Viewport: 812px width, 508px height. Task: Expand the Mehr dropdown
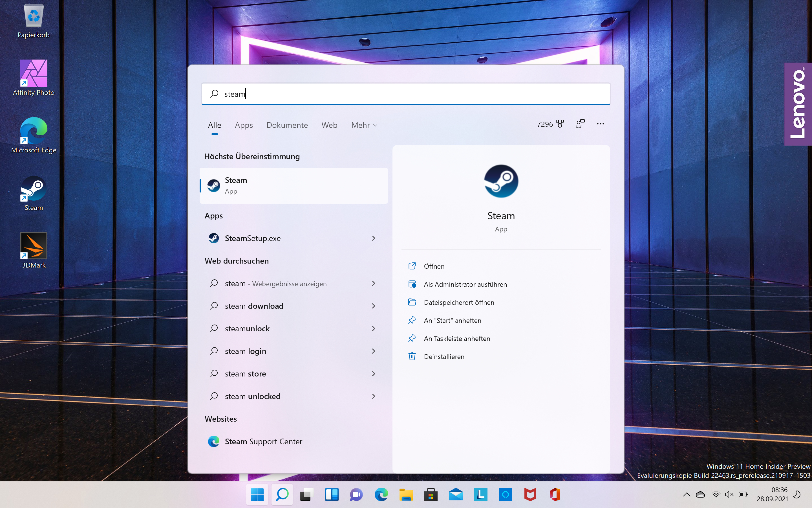pyautogui.click(x=364, y=125)
